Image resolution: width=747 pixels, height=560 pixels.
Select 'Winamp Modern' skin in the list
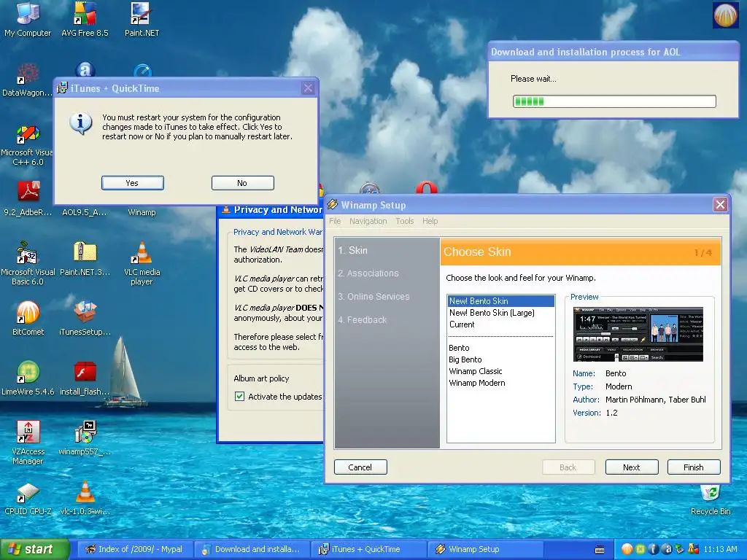500,383
